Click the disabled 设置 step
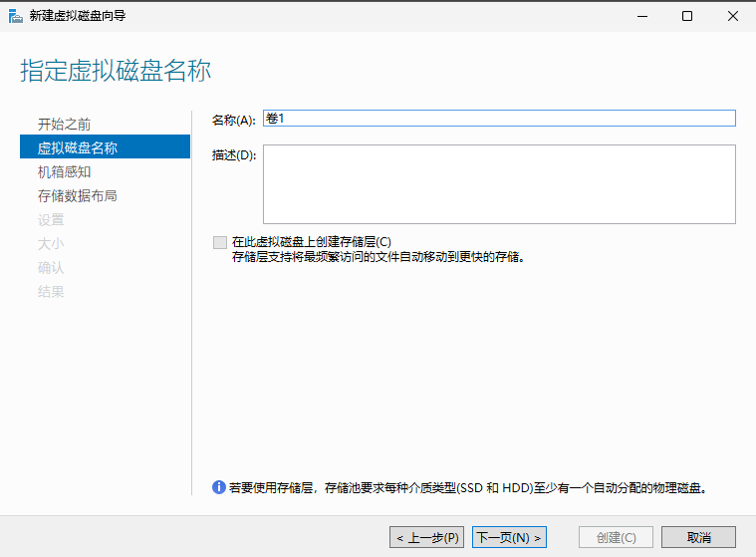The width and height of the screenshot is (756, 557). click(x=51, y=220)
